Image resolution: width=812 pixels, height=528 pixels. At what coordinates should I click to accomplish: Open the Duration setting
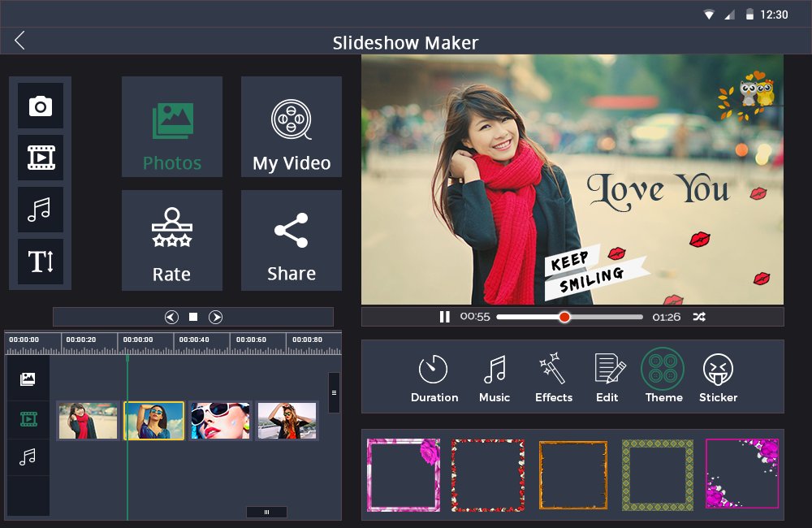tap(434, 379)
